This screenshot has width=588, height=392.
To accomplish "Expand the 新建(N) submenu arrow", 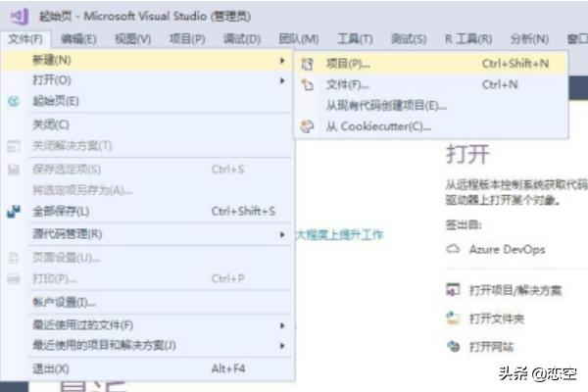I will tap(282, 61).
